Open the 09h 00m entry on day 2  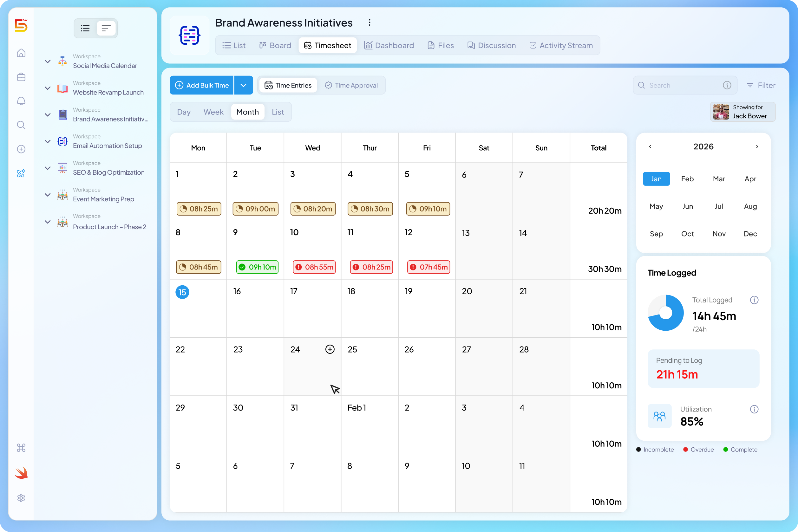(x=256, y=209)
